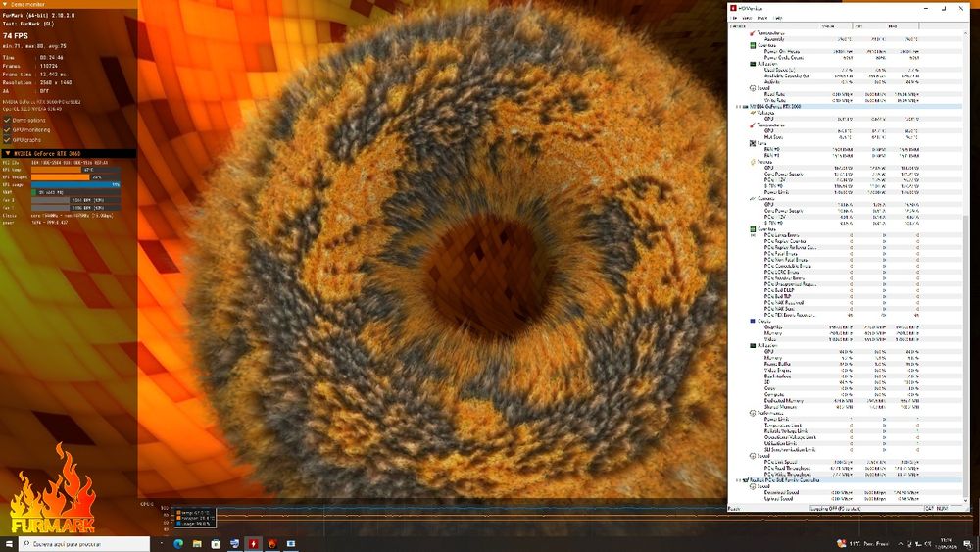This screenshot has height=552, width=980.
Task: Open File Explorer from the taskbar
Action: coord(197,544)
